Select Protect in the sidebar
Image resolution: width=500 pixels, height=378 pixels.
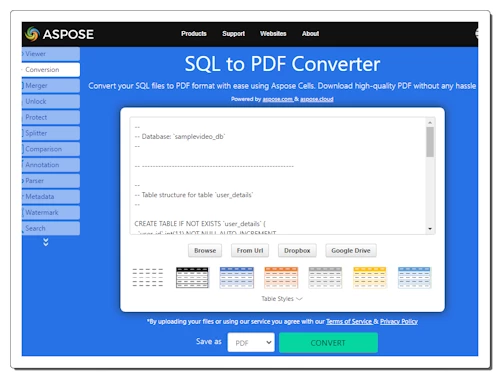pos(51,117)
